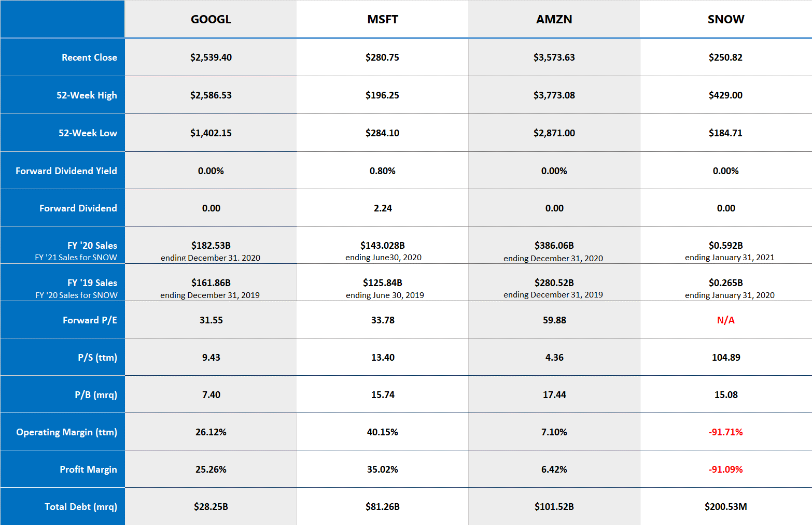Click the FY '19 Sales row label
Screen dimensions: 812x525
[92, 283]
